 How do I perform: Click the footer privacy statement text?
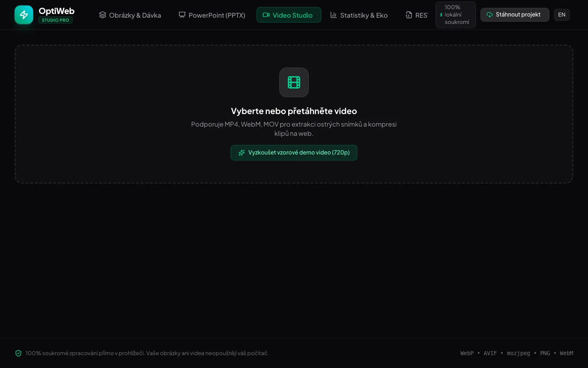[x=147, y=353]
